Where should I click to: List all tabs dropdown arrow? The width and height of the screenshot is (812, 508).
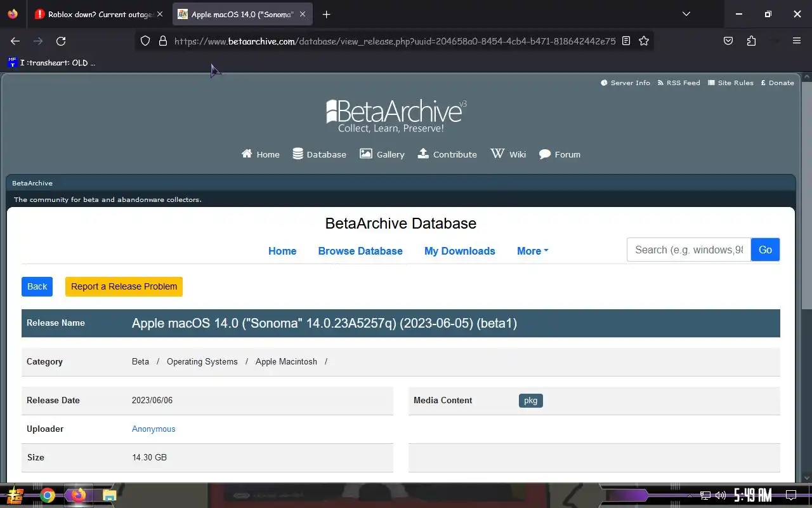[686, 14]
